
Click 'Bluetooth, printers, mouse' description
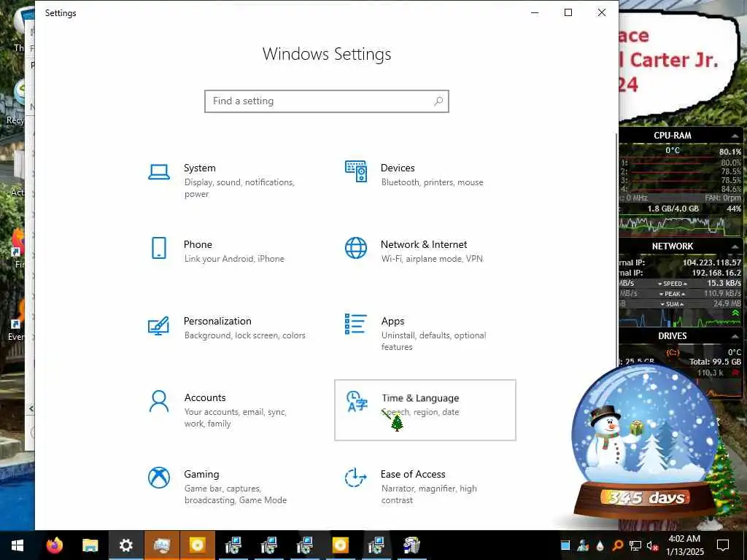pos(432,182)
